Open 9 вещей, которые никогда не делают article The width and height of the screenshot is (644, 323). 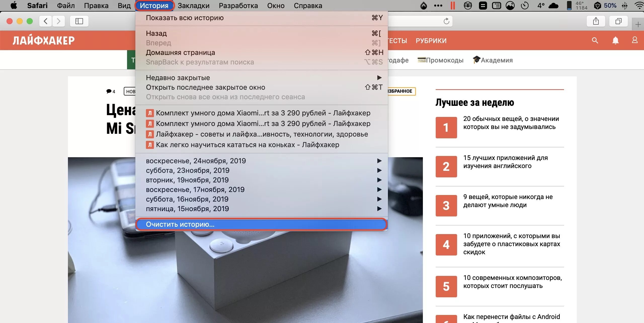tap(508, 201)
